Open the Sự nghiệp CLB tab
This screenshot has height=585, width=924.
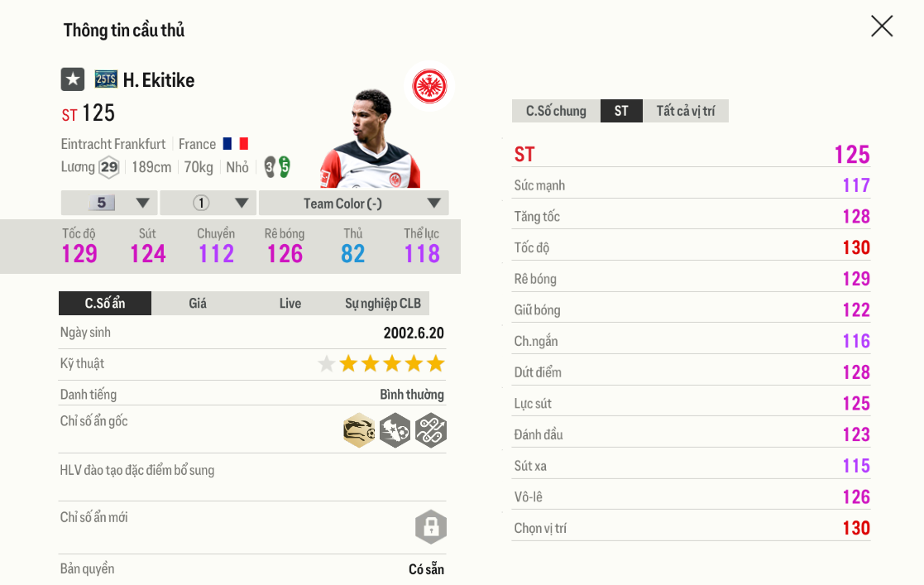tap(383, 304)
